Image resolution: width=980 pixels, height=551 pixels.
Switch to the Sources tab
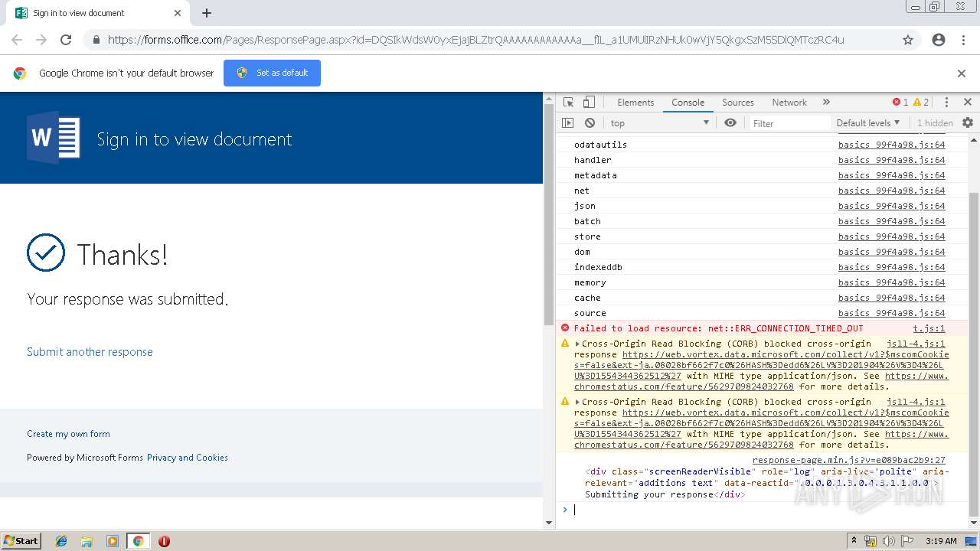(738, 102)
